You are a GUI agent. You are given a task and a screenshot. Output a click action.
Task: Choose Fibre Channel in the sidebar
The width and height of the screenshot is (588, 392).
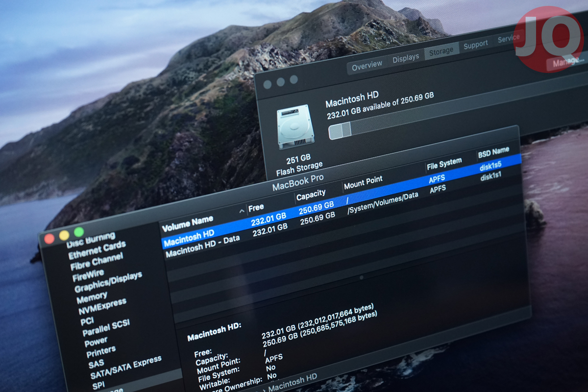pos(97,261)
